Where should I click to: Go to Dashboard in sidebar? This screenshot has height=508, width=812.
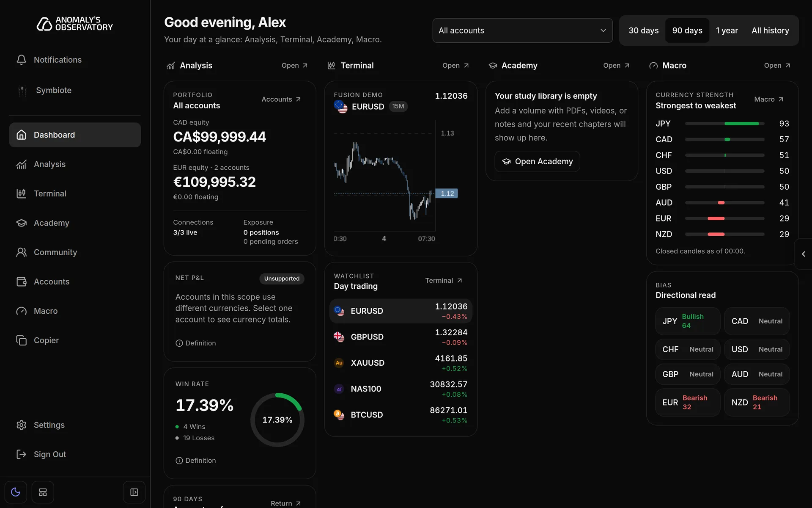(x=75, y=135)
